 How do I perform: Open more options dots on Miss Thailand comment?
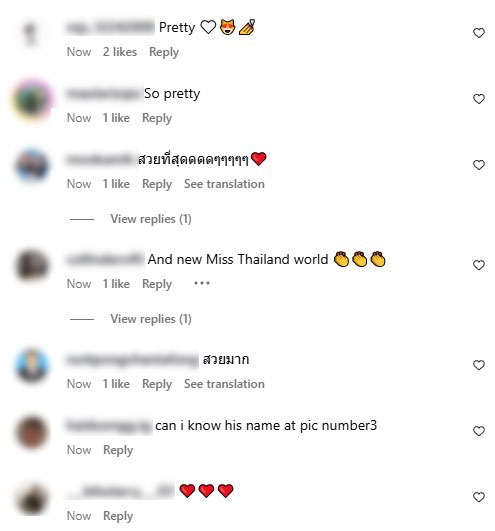(202, 283)
